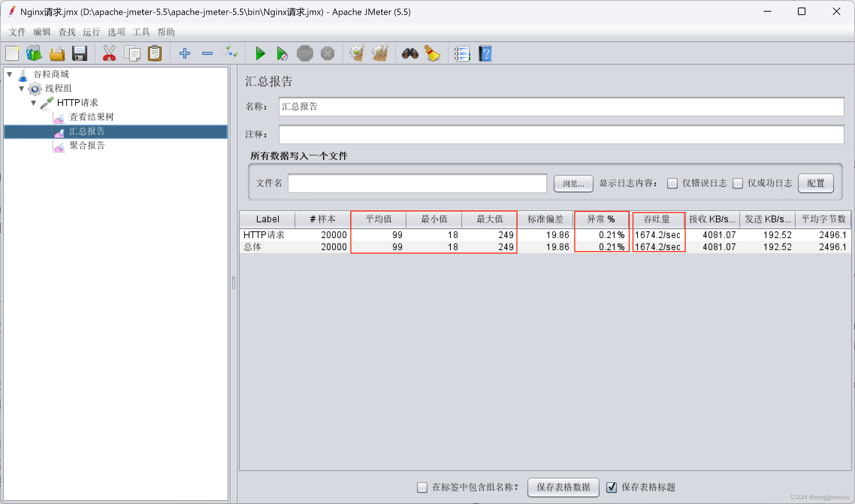
Task: Click the Clear All brooms icon
Action: pyautogui.click(x=380, y=53)
